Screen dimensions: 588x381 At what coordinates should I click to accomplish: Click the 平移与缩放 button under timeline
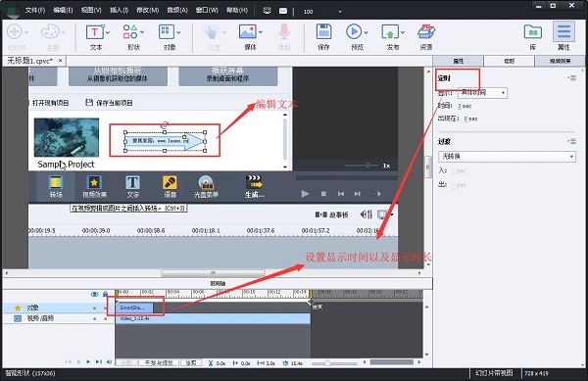[x=159, y=363]
